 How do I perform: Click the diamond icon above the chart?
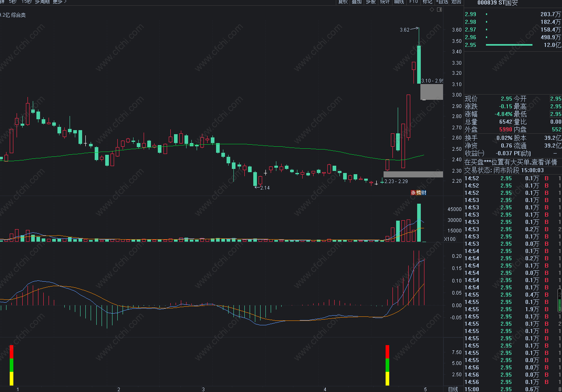click(x=432, y=10)
